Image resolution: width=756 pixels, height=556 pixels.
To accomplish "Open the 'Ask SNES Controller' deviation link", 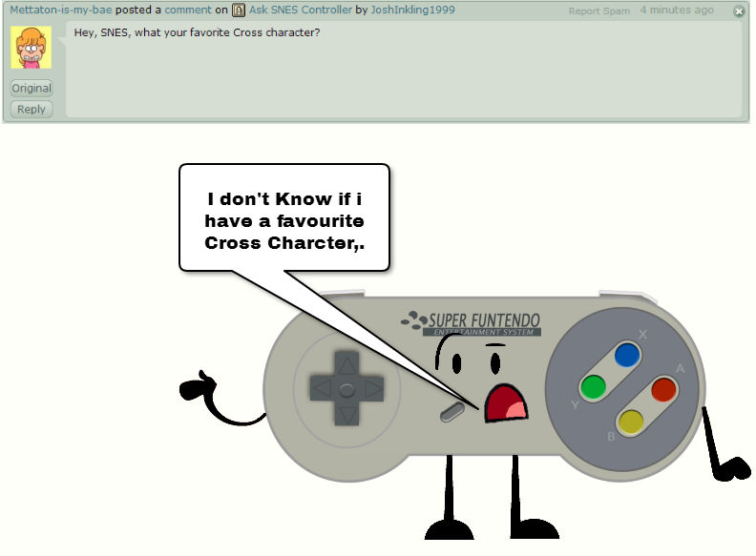I will tap(301, 10).
